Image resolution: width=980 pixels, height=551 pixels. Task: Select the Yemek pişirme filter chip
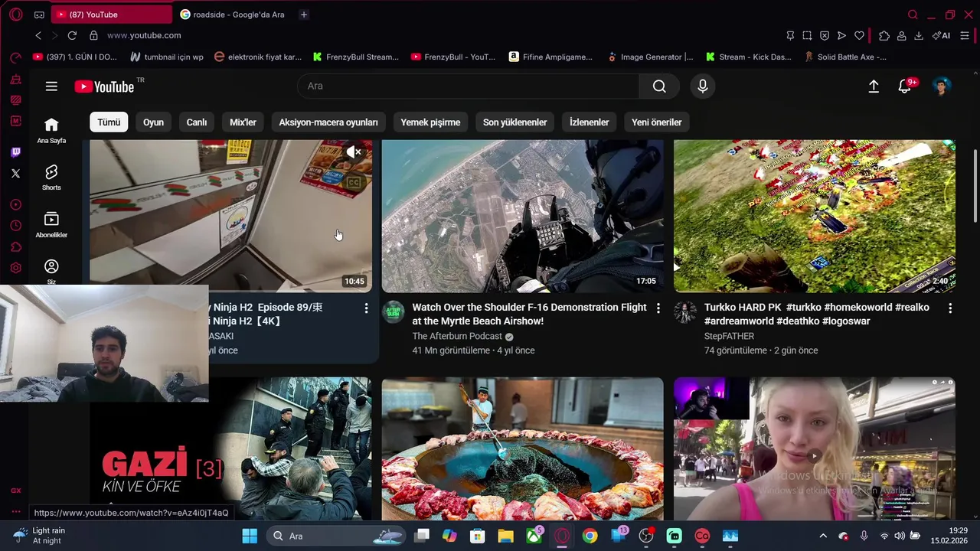point(430,122)
